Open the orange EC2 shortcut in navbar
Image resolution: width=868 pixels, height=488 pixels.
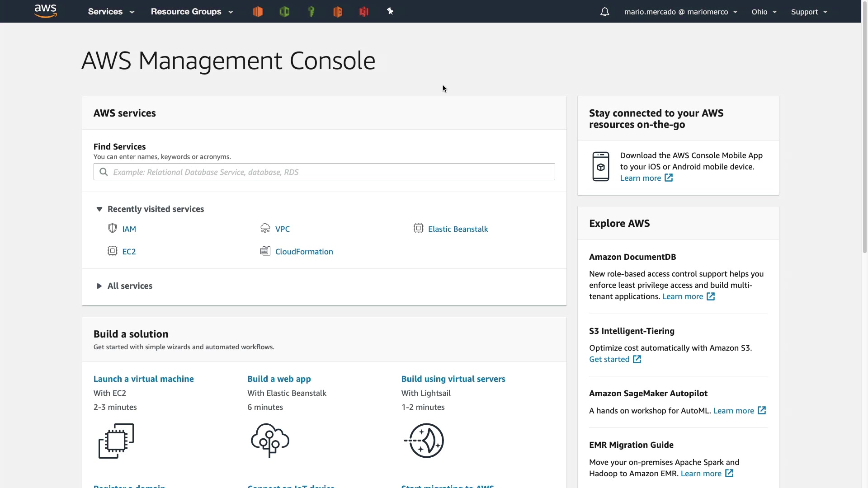coord(258,12)
